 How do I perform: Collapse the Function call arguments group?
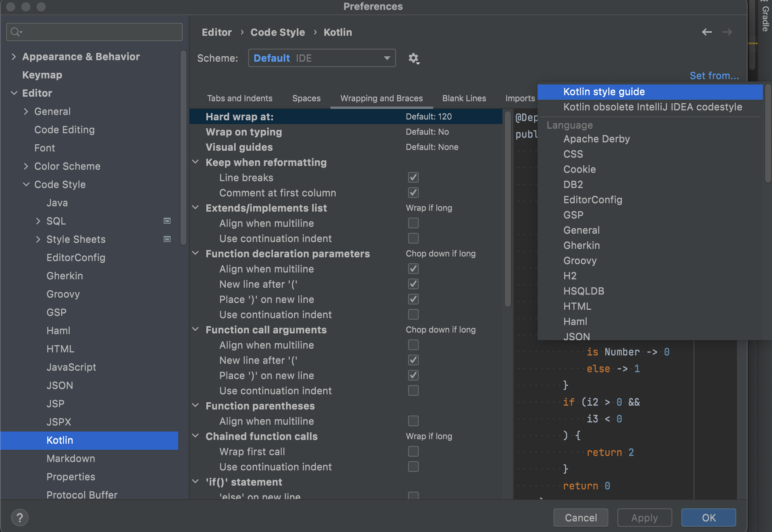point(196,330)
